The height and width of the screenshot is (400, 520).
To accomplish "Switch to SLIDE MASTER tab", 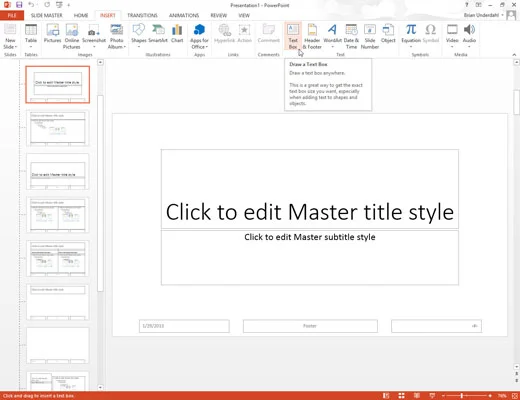I will click(x=46, y=15).
